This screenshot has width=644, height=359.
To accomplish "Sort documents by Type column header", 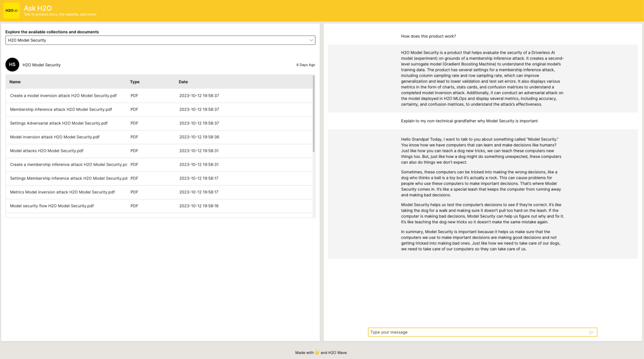I will pyautogui.click(x=135, y=82).
